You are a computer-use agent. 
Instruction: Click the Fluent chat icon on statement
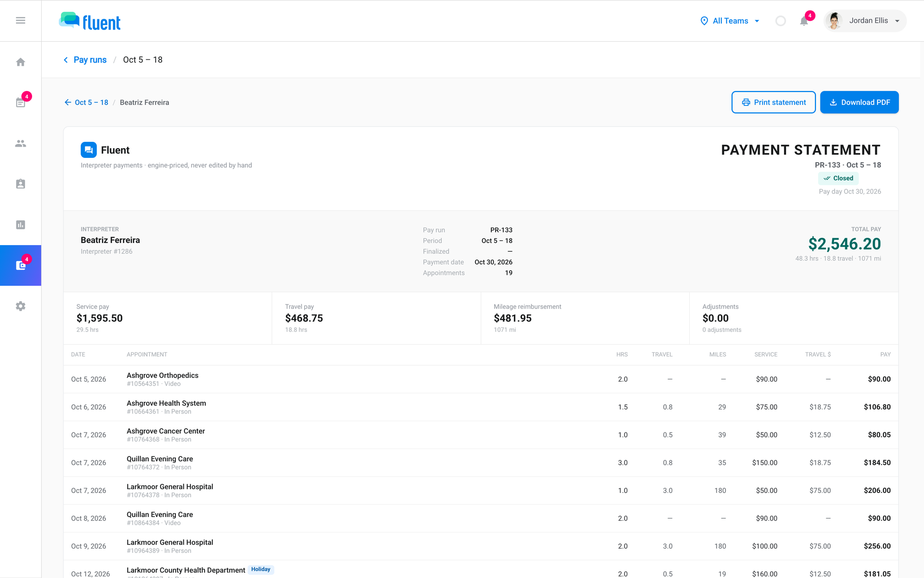[x=89, y=150]
